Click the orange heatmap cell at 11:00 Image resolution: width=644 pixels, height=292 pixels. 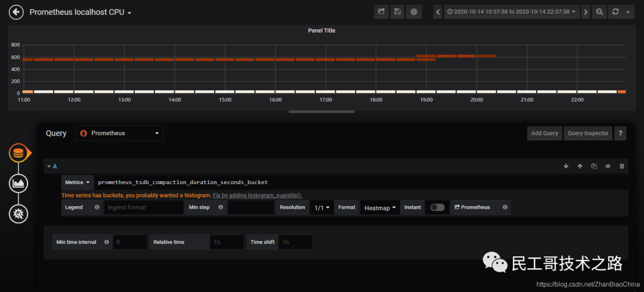tap(27, 92)
